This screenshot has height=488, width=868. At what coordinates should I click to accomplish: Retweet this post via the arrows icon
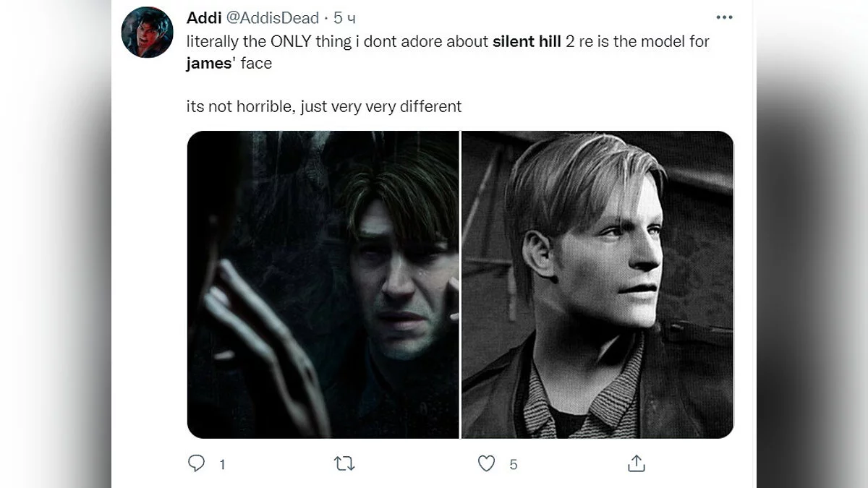(344, 463)
